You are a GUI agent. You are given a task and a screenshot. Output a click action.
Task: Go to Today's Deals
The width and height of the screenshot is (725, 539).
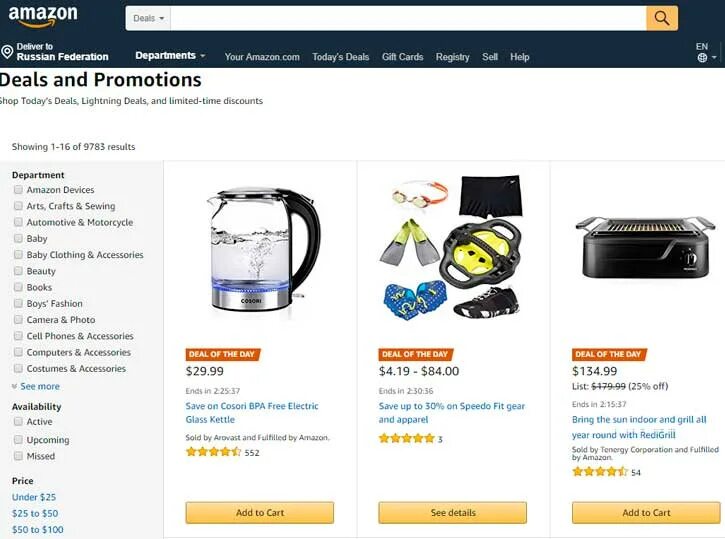pyautogui.click(x=340, y=57)
